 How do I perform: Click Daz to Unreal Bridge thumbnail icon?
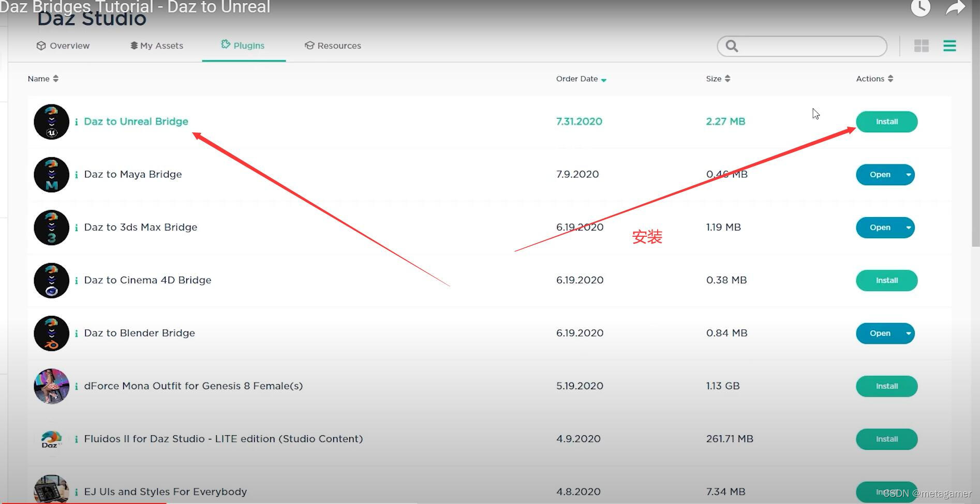[51, 122]
